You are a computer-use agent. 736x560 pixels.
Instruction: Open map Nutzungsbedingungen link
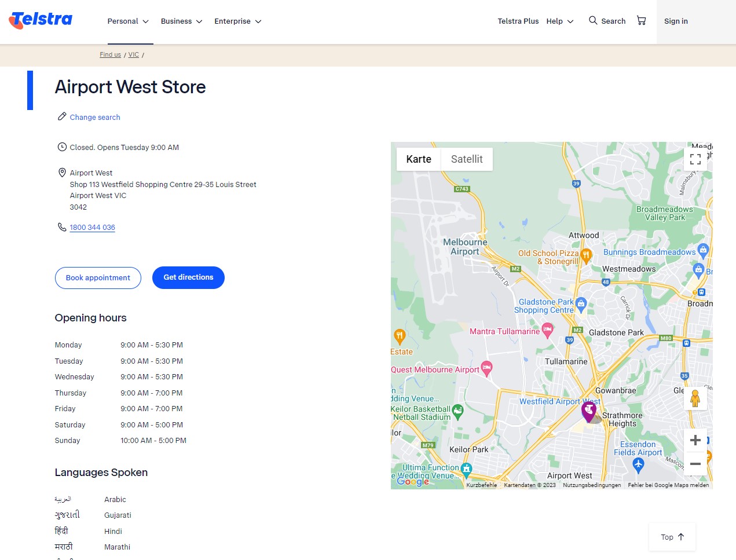592,485
